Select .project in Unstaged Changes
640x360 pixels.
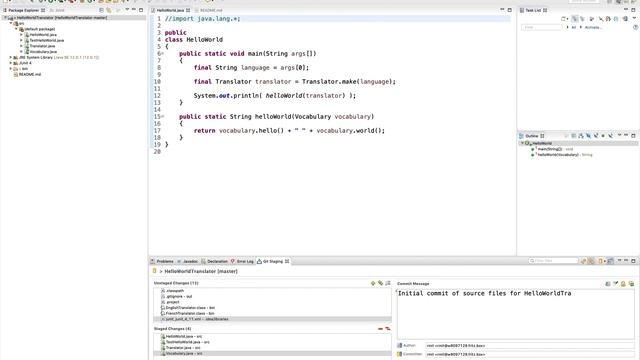click(170, 302)
